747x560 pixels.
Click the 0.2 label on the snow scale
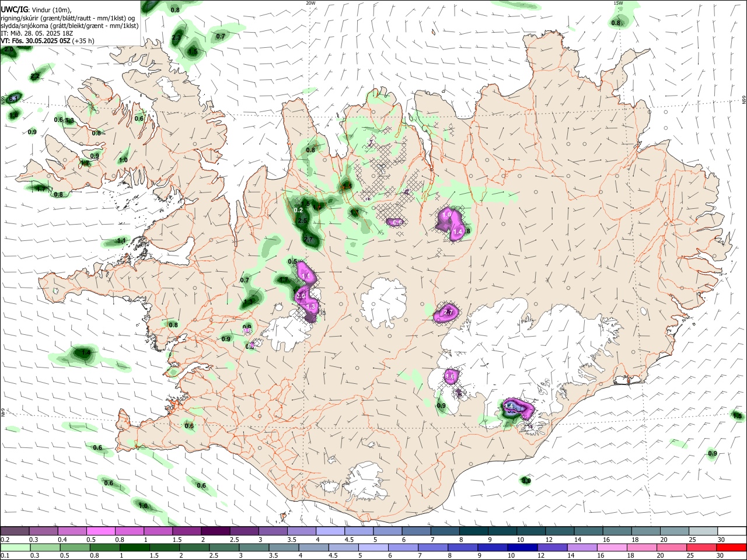pyautogui.click(x=4, y=540)
